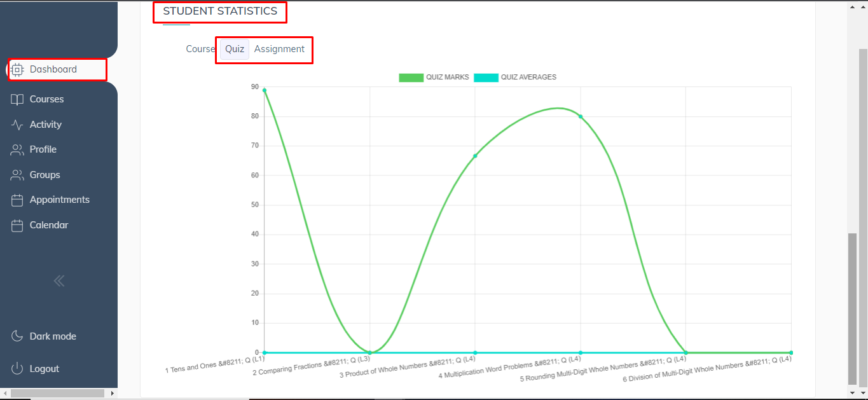The height and width of the screenshot is (400, 868).
Task: Click the green QUIZ MARKS color swatch
Action: (411, 78)
